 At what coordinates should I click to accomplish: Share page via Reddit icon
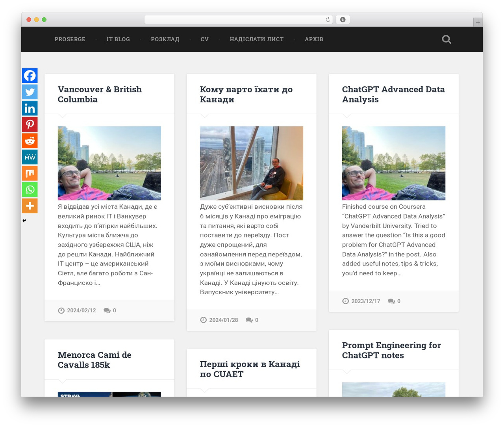coord(30,141)
